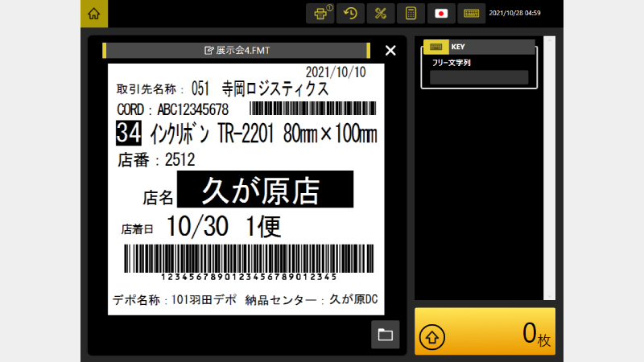Click the label 店着日
644x362 pixels.
point(137,229)
